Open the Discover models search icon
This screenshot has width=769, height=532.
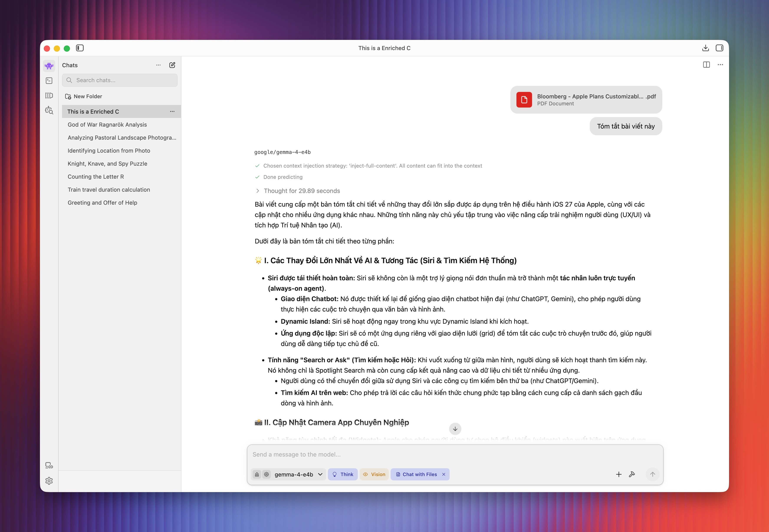click(49, 110)
